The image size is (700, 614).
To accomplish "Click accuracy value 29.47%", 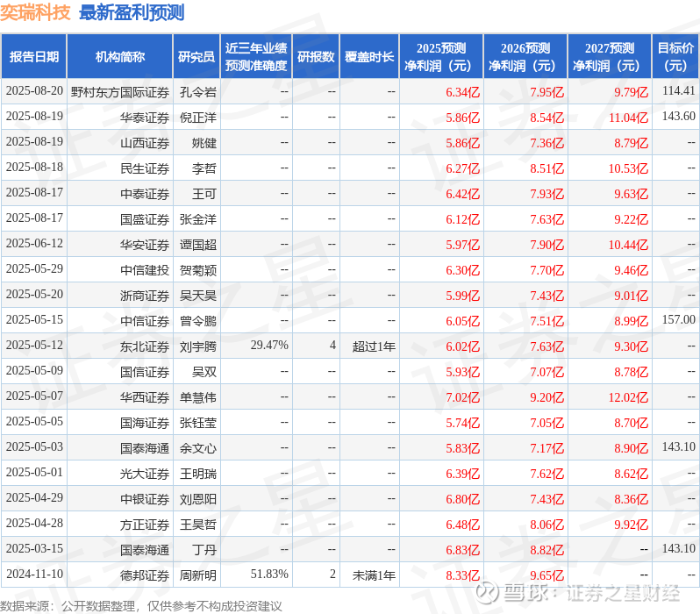I will click(269, 346).
